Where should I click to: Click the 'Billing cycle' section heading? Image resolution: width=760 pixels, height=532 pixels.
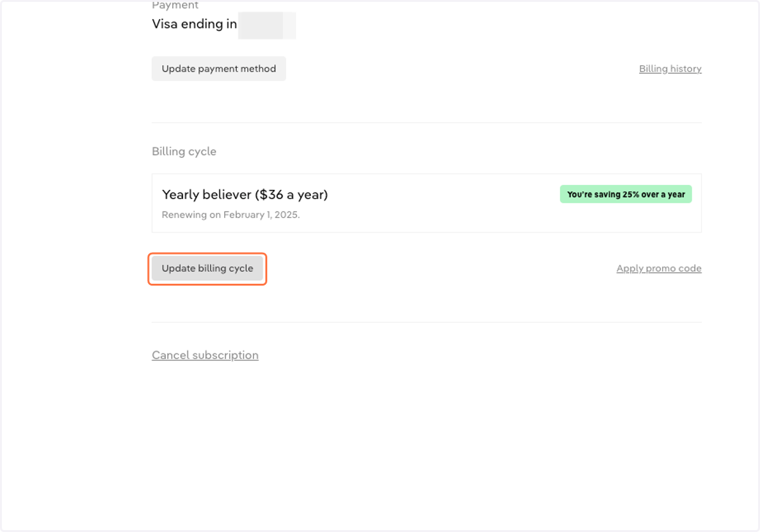click(x=184, y=151)
